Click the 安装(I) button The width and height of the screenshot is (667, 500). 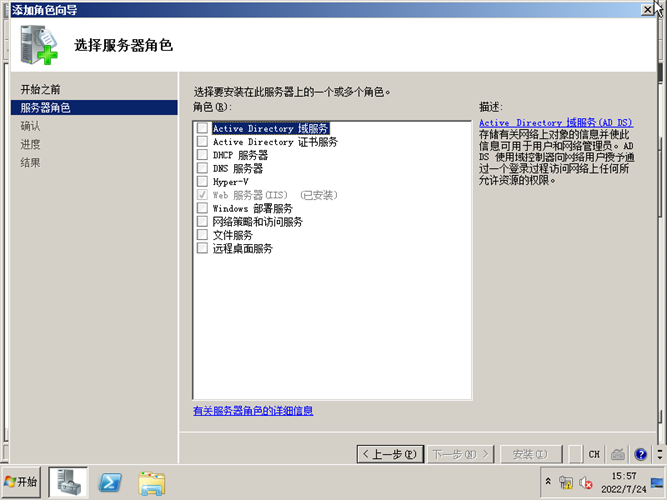click(x=531, y=454)
